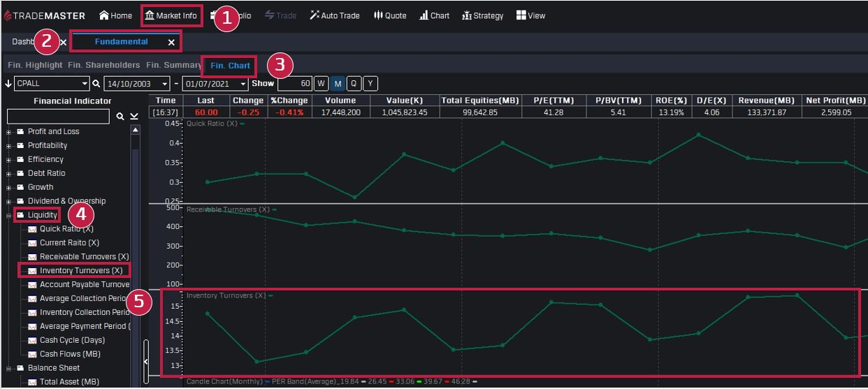The height and width of the screenshot is (389, 868).
Task: Switch to the Fin. Summary tab
Action: (173, 65)
